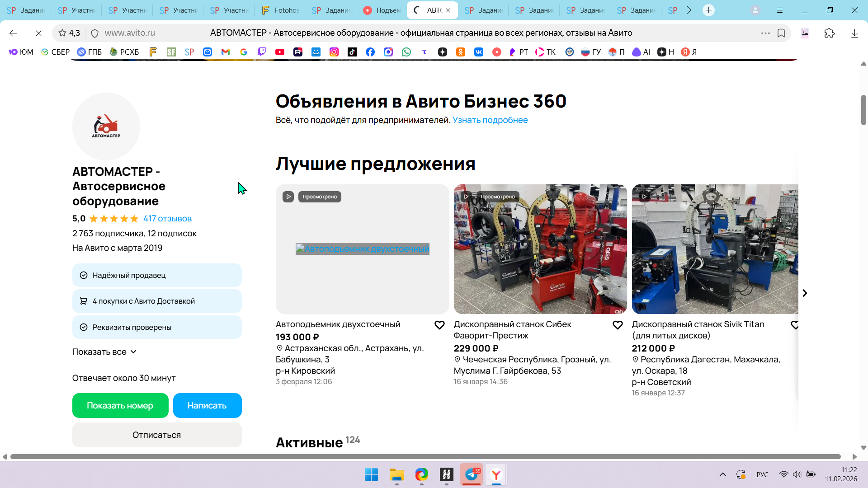Favorite the Автоподьемник двухстоечный listing heart
This screenshot has width=868, height=488.
click(439, 325)
